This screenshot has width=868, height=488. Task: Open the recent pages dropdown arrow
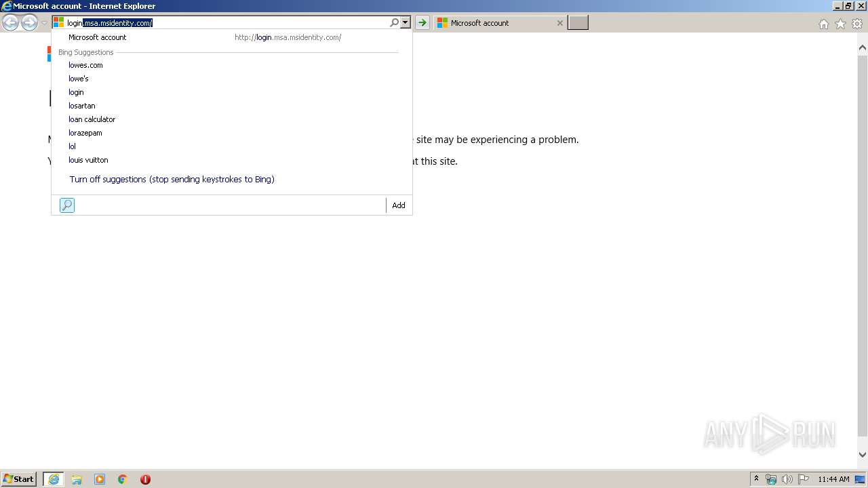pyautogui.click(x=44, y=23)
